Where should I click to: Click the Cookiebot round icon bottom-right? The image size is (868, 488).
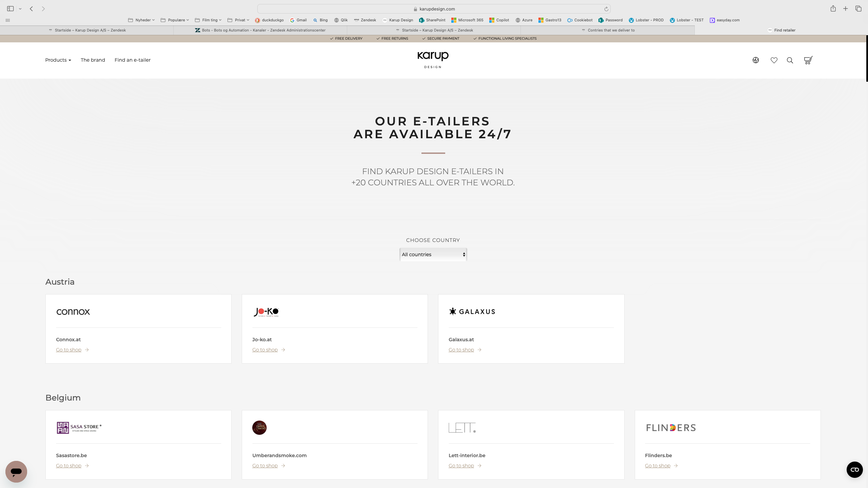click(x=854, y=469)
